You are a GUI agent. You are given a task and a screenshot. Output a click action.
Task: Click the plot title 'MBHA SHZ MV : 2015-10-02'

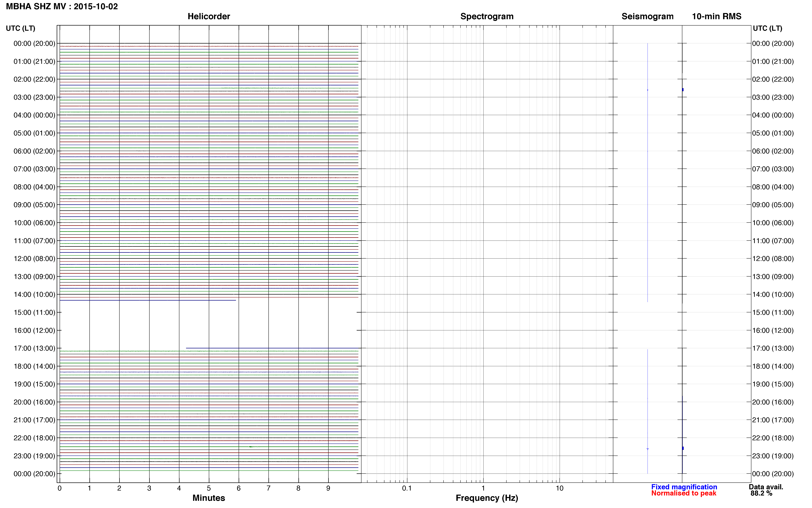point(62,6)
